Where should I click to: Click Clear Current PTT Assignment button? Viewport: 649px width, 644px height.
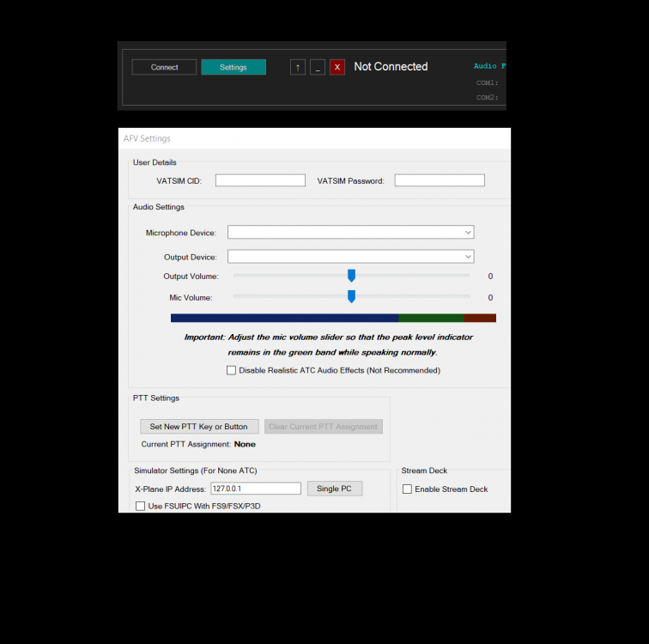[323, 427]
